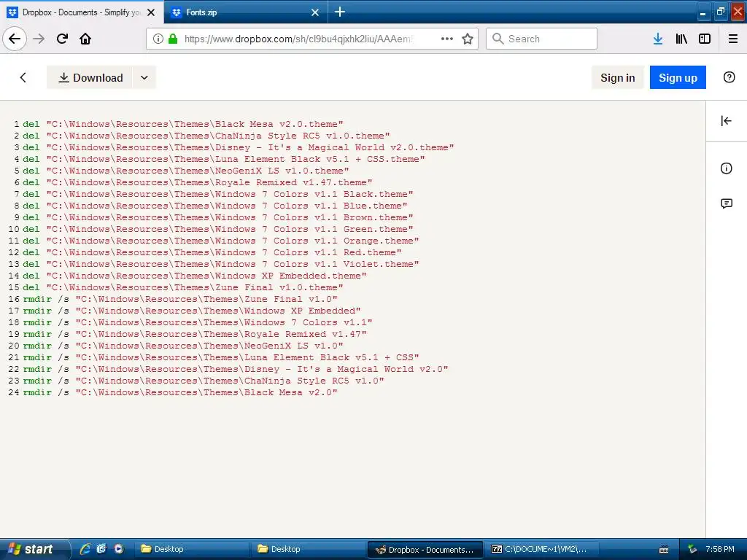
Task: Click line 6 Royale Remixed v1.47.theme
Action: (x=198, y=182)
